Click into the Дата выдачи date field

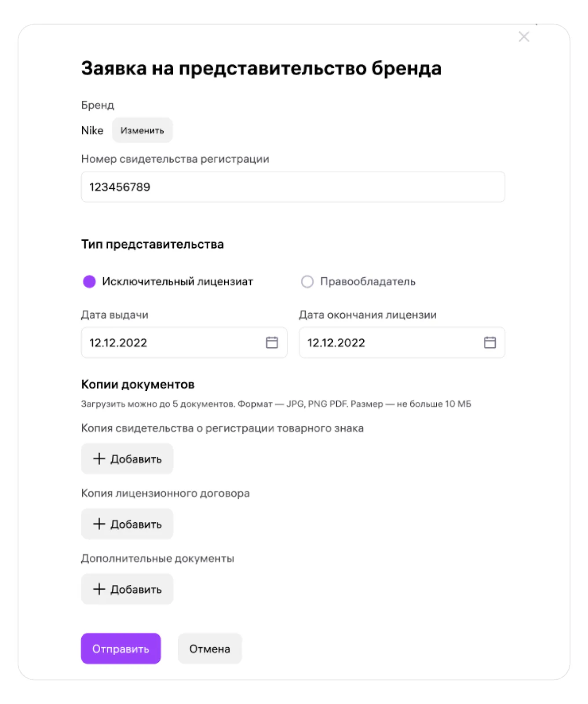tap(184, 342)
